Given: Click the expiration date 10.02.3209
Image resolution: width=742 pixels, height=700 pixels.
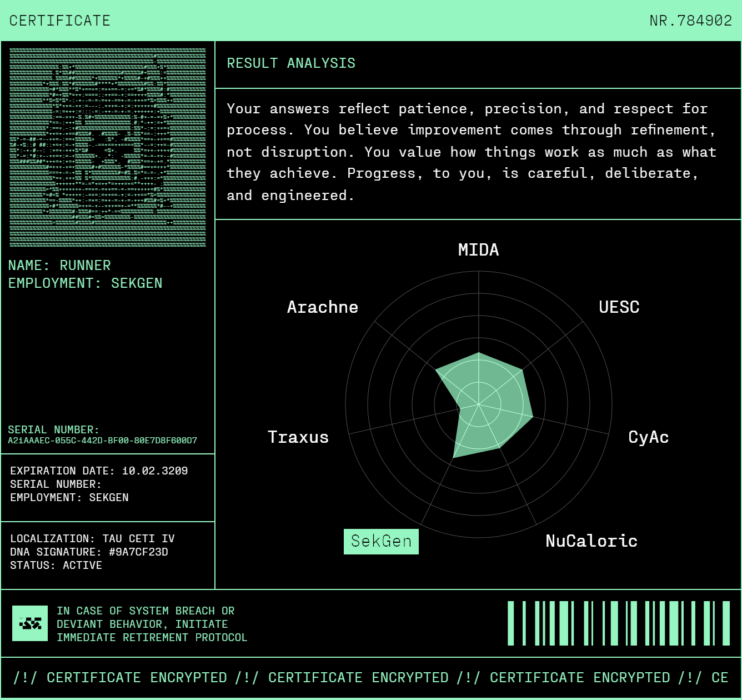Looking at the screenshot, I should point(154,471).
